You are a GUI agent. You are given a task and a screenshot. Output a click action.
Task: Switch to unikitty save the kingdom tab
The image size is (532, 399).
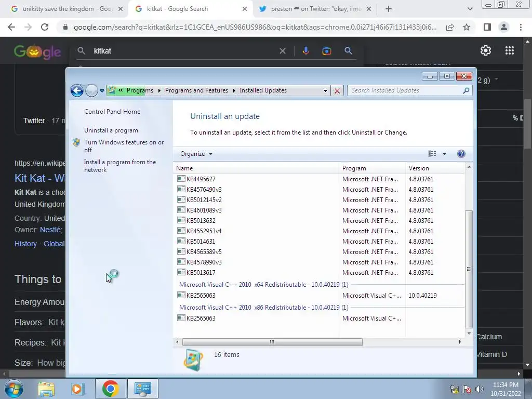click(x=67, y=9)
